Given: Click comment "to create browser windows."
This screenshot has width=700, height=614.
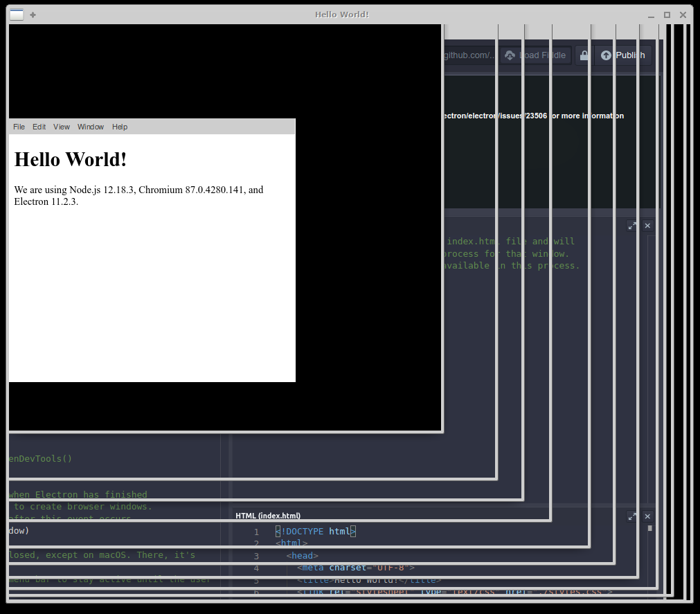Looking at the screenshot, I should (82, 507).
